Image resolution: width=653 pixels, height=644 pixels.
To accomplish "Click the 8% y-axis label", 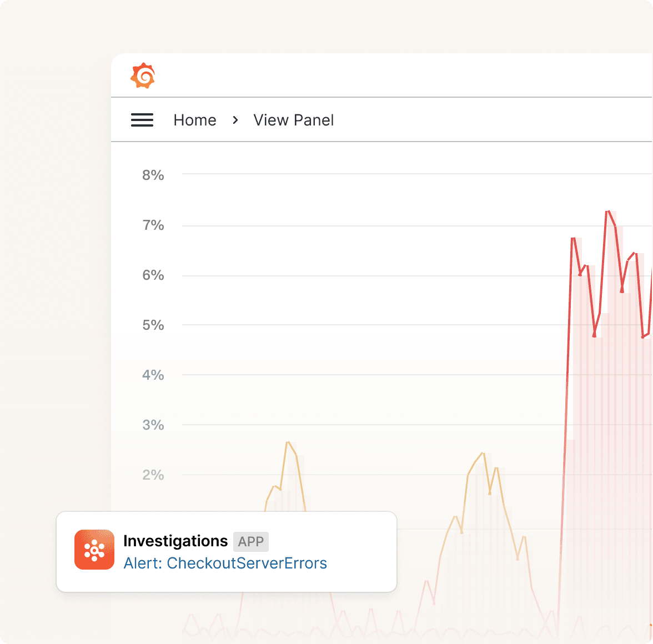I will click(153, 175).
